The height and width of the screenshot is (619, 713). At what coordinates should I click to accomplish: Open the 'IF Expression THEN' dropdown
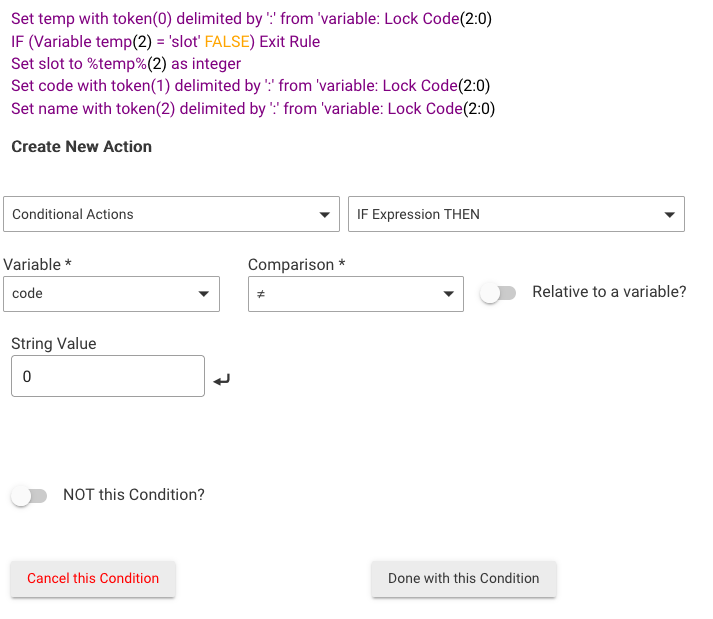[x=516, y=214]
